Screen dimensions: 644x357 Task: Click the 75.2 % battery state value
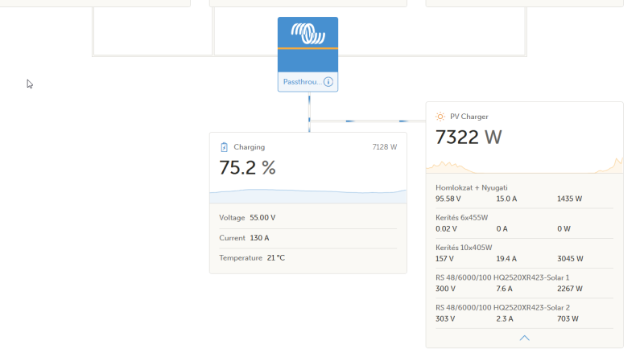pos(247,167)
